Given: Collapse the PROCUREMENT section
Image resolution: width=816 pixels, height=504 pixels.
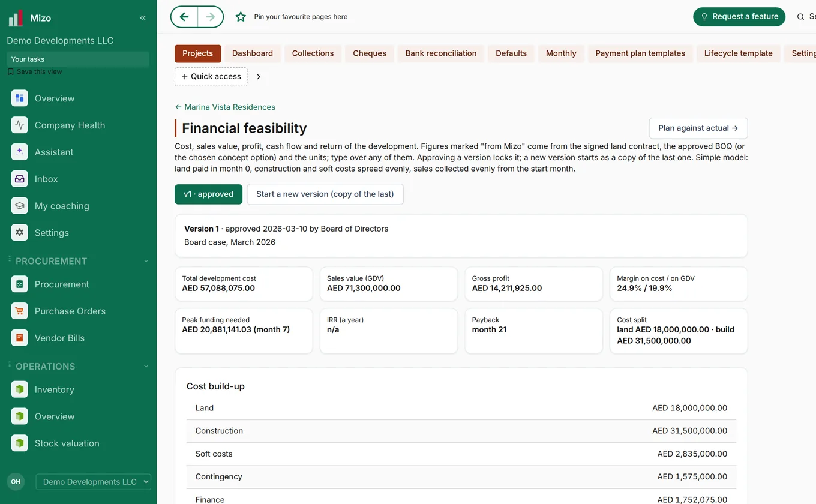Looking at the screenshot, I should pyautogui.click(x=146, y=261).
